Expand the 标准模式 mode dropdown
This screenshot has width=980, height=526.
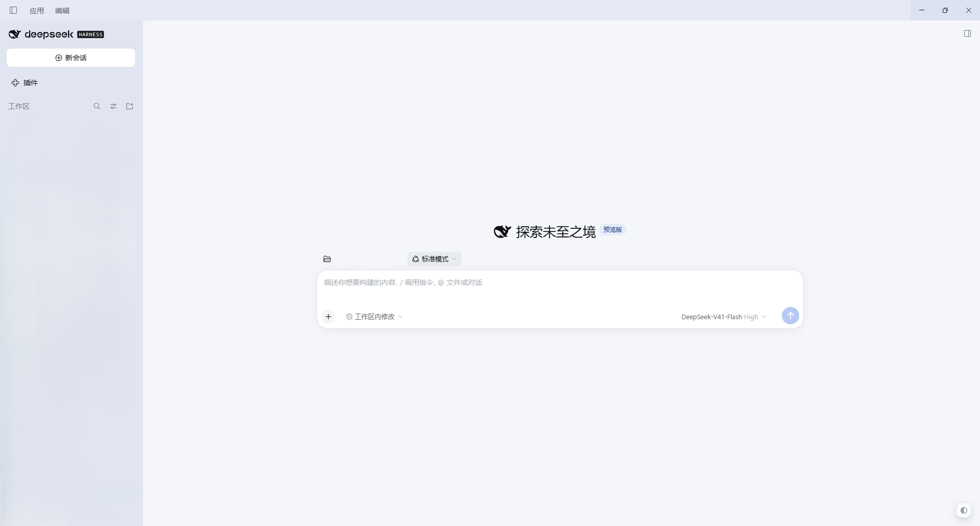pyautogui.click(x=435, y=259)
